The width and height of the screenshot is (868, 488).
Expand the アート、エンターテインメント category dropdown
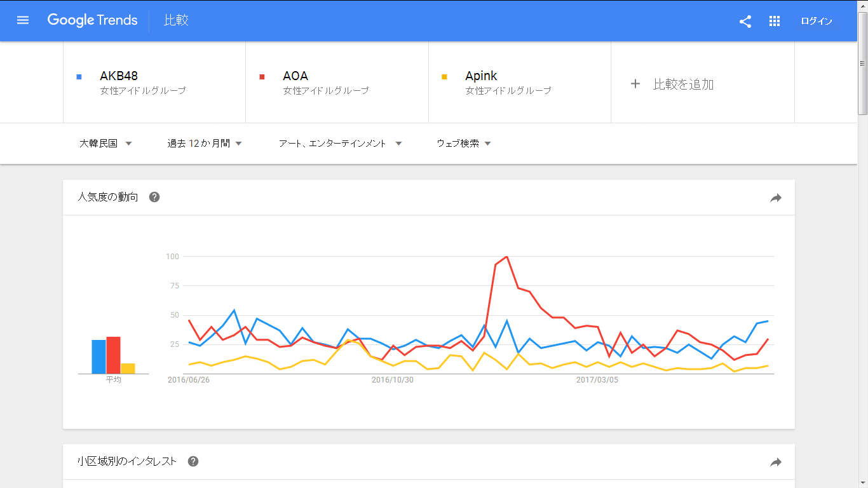[x=340, y=144]
